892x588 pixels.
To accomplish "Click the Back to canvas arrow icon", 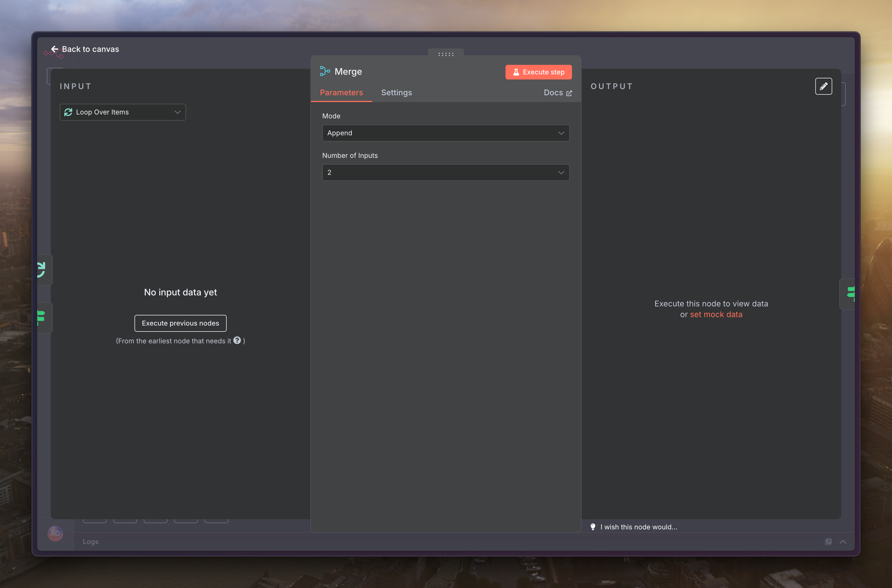I will (55, 49).
